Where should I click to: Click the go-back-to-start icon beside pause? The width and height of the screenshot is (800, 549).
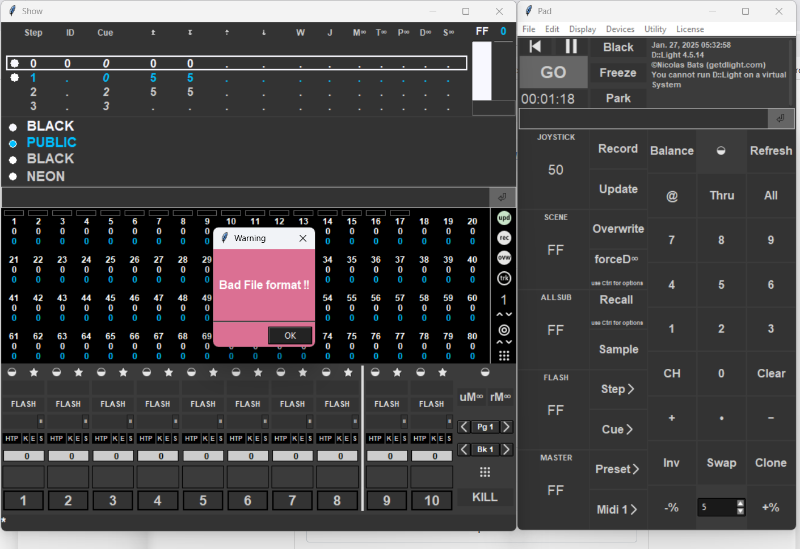click(536, 46)
